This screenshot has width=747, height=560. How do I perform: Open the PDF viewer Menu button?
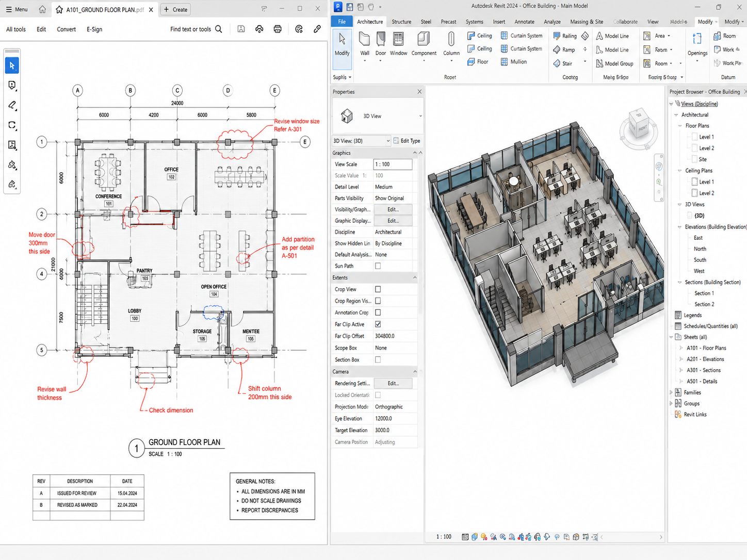pos(17,9)
